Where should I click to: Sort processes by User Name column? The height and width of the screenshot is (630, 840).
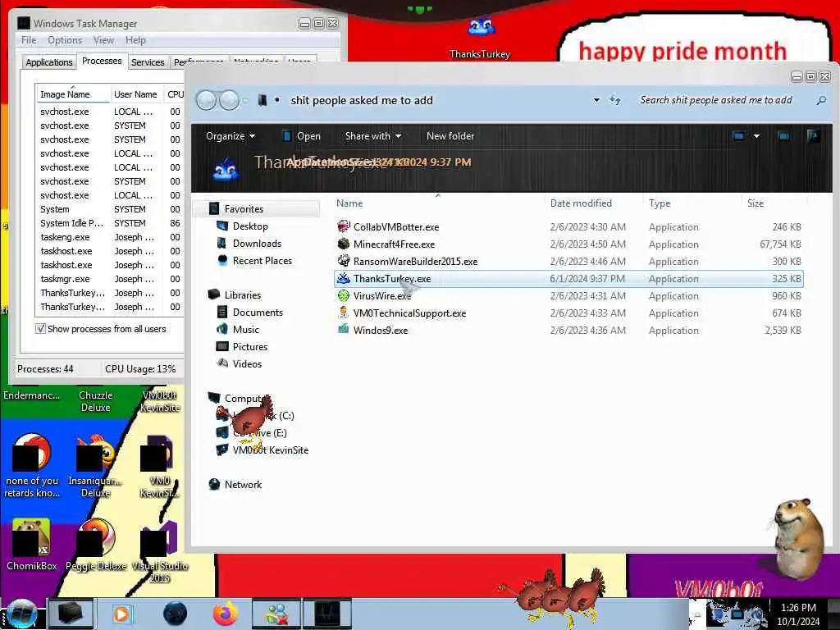(135, 94)
